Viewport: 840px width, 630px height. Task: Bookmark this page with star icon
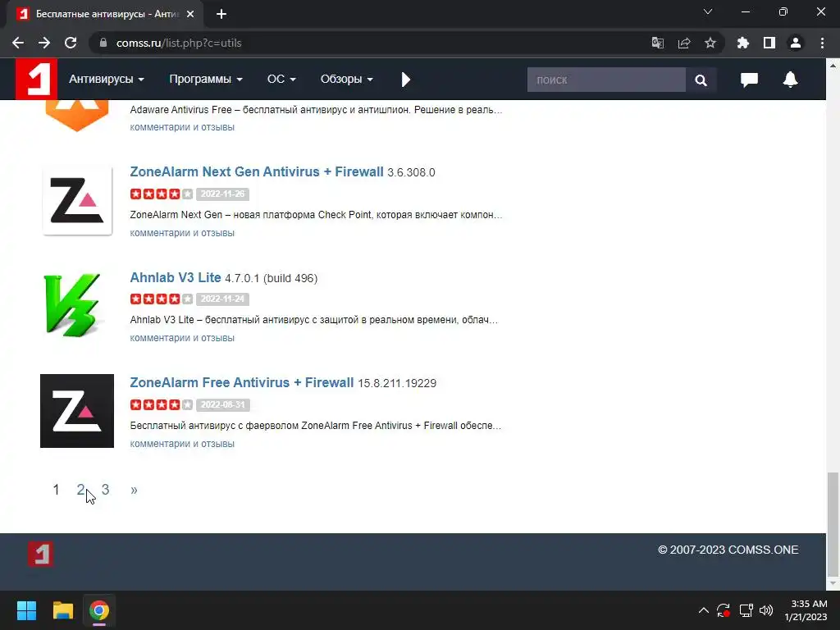(710, 43)
